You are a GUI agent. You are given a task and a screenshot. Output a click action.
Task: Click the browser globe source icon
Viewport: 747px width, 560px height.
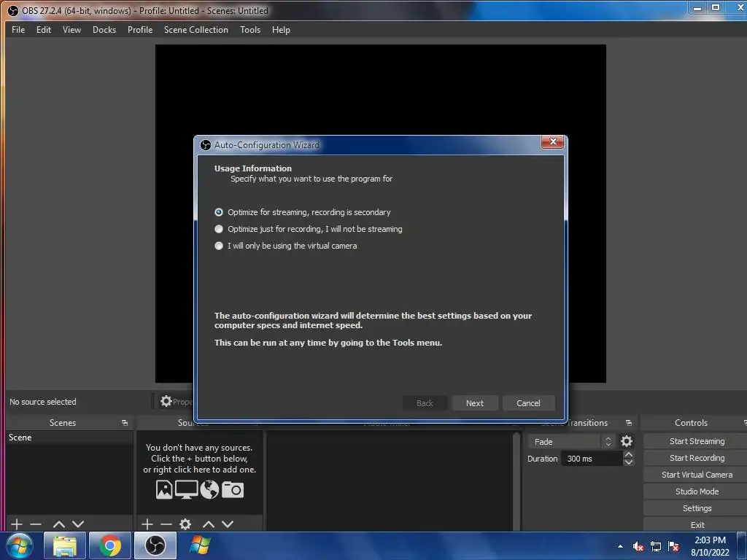(x=209, y=489)
